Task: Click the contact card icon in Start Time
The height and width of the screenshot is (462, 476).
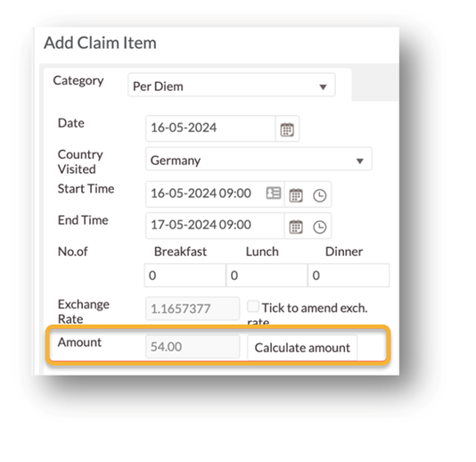Action: pyautogui.click(x=274, y=194)
